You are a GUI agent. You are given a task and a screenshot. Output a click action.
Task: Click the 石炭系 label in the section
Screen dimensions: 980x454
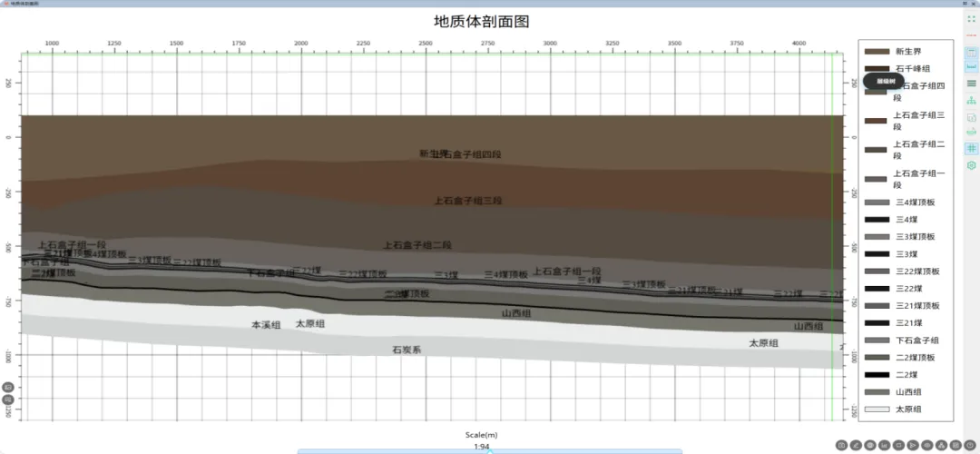pos(407,350)
